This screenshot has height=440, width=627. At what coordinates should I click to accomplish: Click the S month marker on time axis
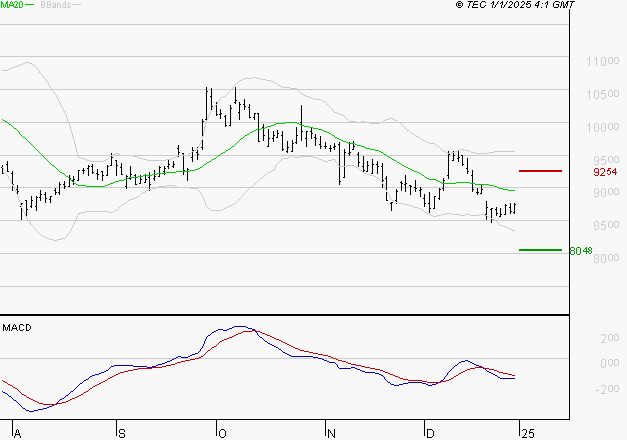122,434
